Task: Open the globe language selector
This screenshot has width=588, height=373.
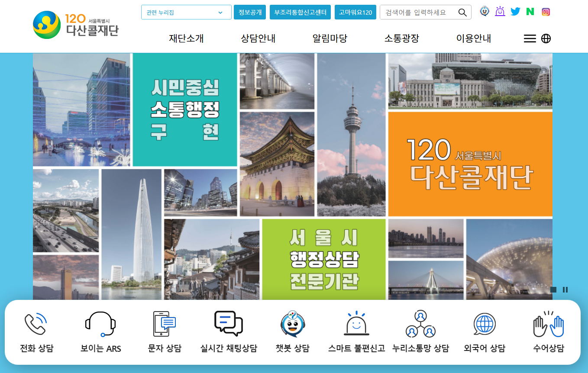Action: (x=546, y=39)
